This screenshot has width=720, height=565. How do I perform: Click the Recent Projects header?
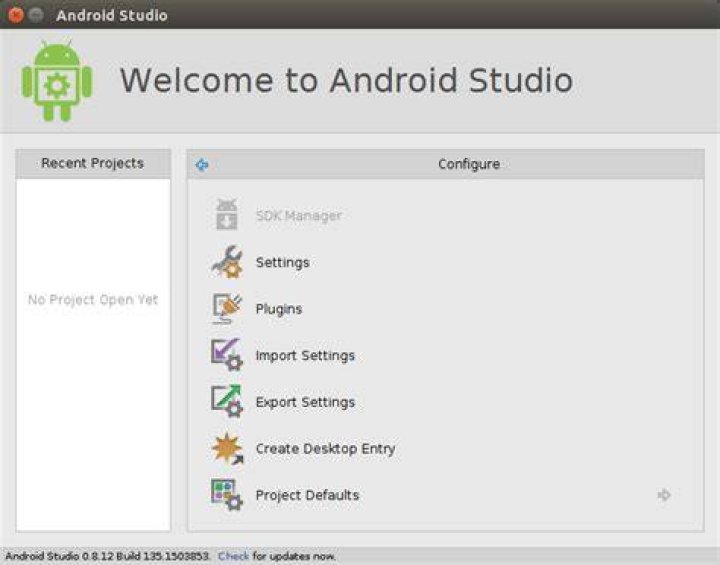coord(93,164)
